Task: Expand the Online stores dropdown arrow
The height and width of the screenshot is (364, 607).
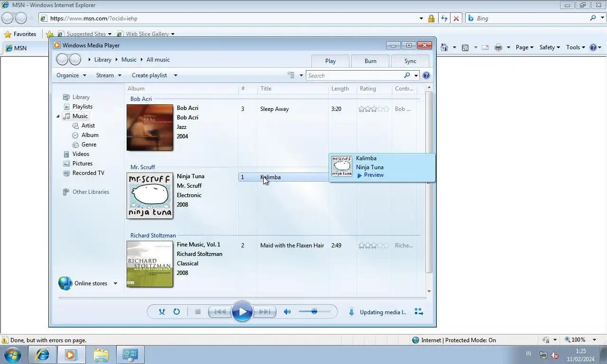Action: click(x=115, y=283)
